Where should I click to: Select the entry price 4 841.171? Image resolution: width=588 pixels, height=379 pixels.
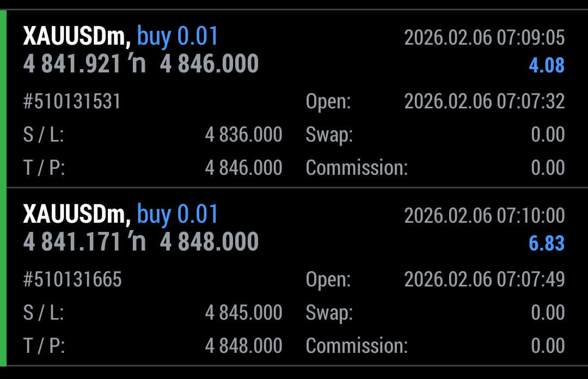[x=72, y=242]
